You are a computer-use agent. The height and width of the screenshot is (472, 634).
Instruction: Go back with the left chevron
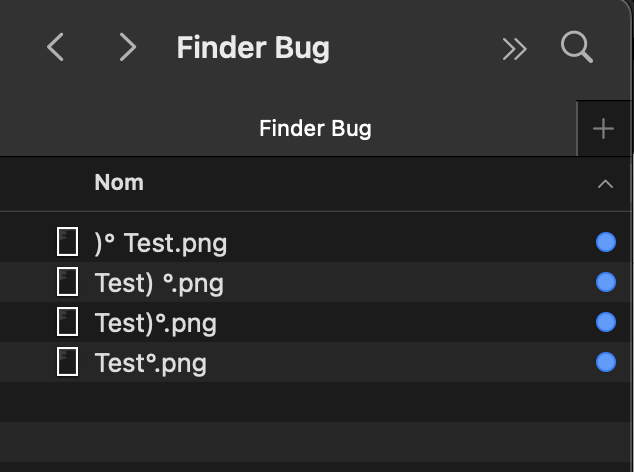click(x=56, y=47)
